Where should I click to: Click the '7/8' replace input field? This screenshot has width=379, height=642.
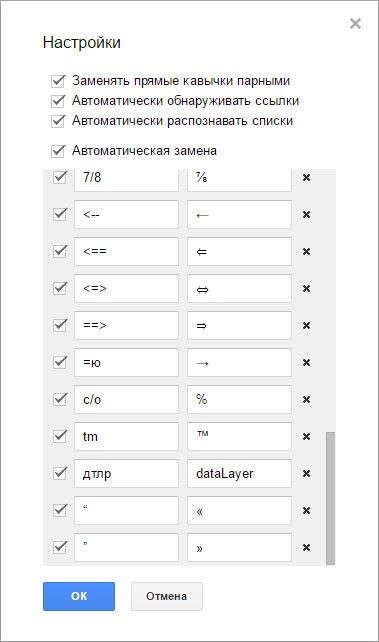click(x=126, y=179)
